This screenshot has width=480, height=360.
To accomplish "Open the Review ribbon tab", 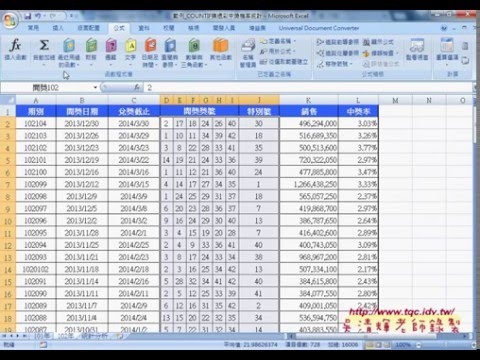I will [x=169, y=28].
